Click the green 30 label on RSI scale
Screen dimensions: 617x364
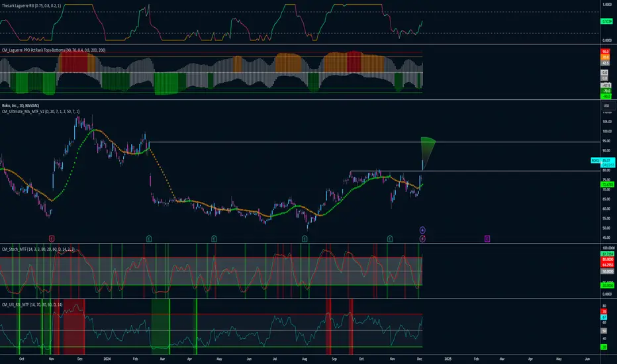click(x=604, y=347)
